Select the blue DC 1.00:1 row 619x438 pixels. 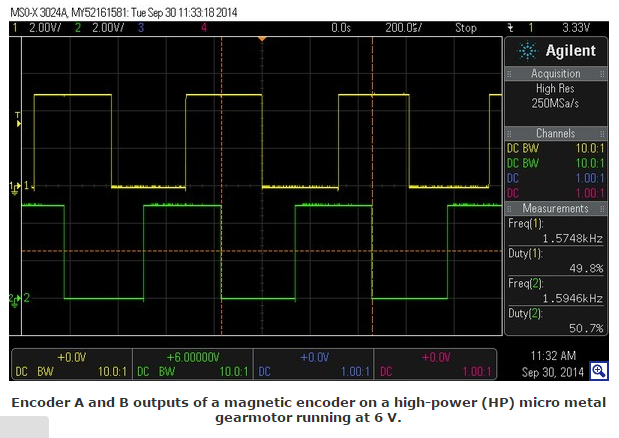[x=555, y=178]
